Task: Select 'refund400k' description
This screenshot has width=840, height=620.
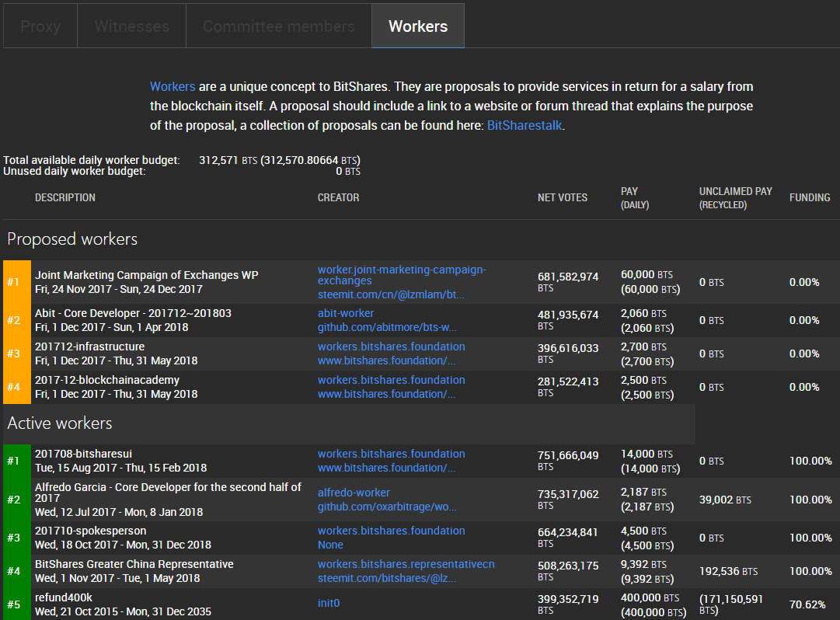Action: [x=63, y=597]
